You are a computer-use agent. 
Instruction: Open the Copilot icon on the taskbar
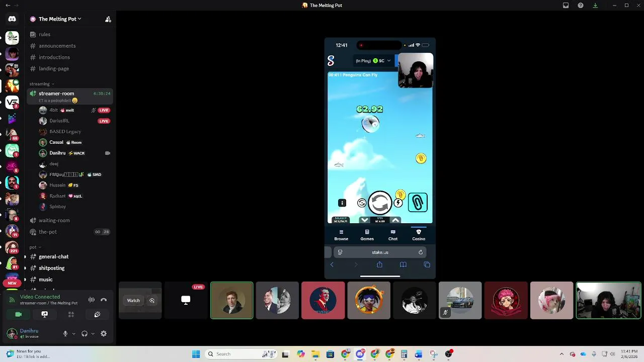pyautogui.click(x=301, y=354)
